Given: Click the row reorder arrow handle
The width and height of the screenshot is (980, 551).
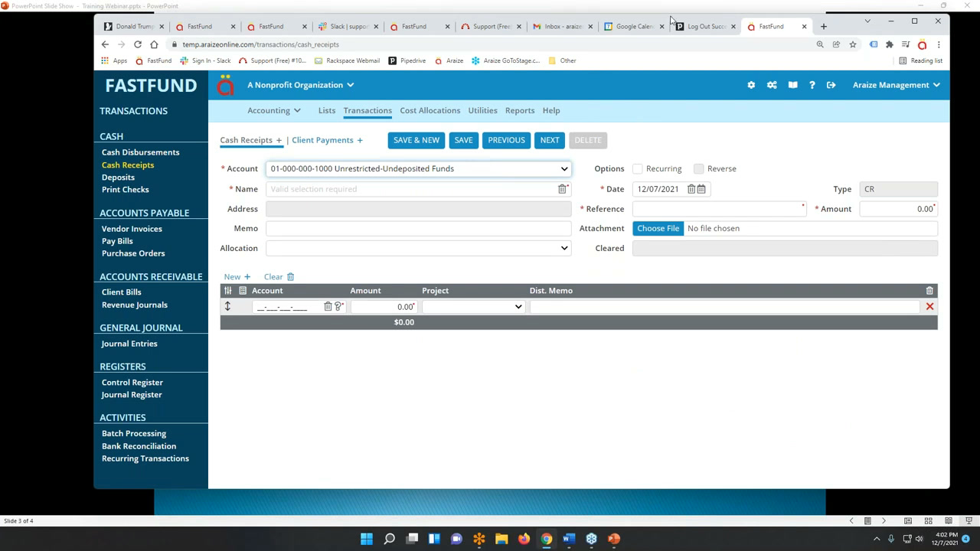Looking at the screenshot, I should click(x=227, y=307).
